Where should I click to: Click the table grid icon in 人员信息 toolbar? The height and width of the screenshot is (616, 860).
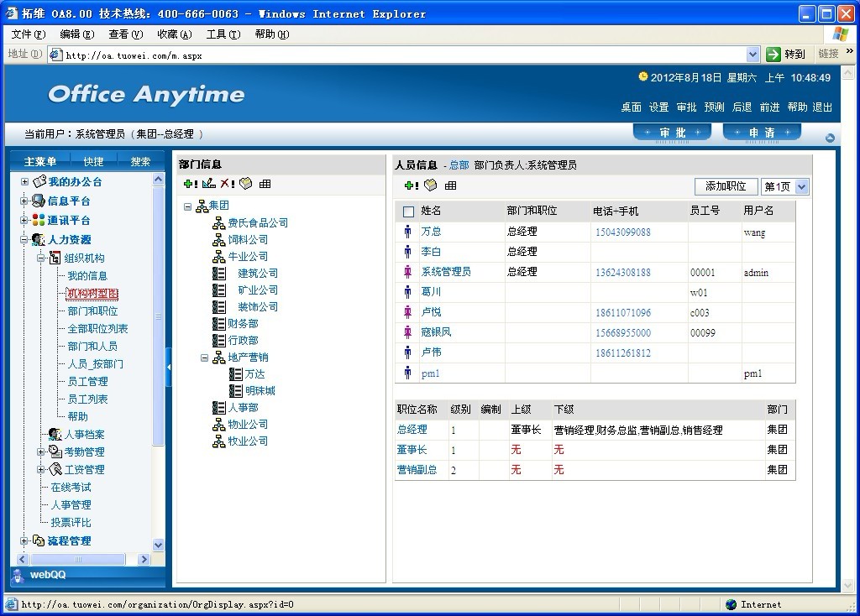coord(451,185)
